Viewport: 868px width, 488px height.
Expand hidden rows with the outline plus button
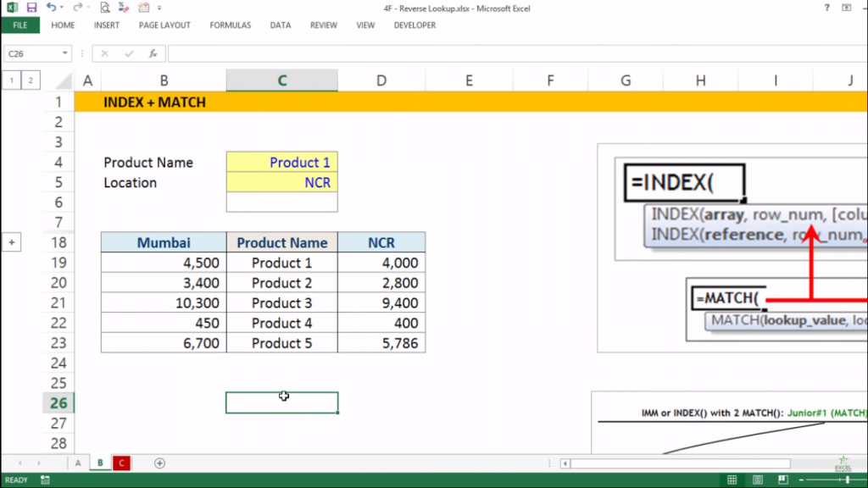[x=12, y=242]
